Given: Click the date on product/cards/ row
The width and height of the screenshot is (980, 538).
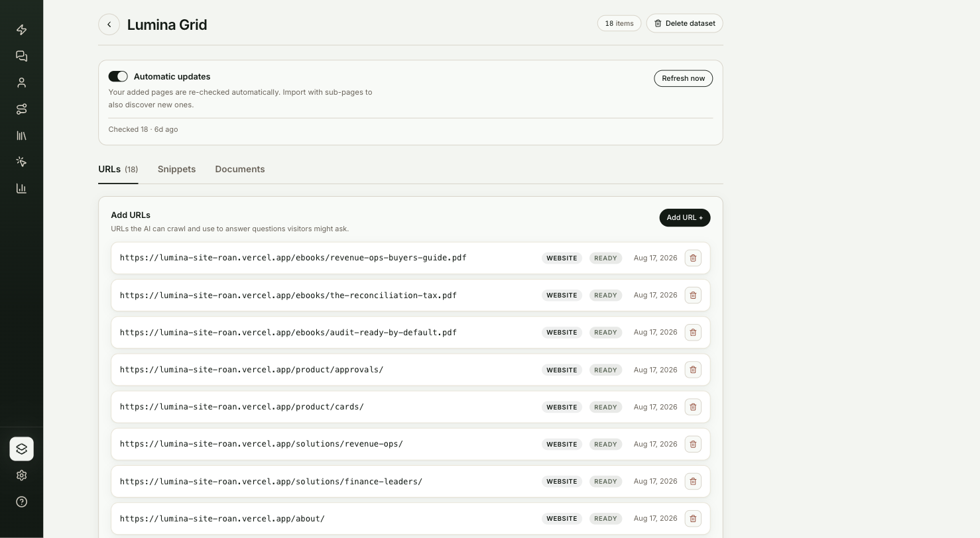Looking at the screenshot, I should (655, 407).
